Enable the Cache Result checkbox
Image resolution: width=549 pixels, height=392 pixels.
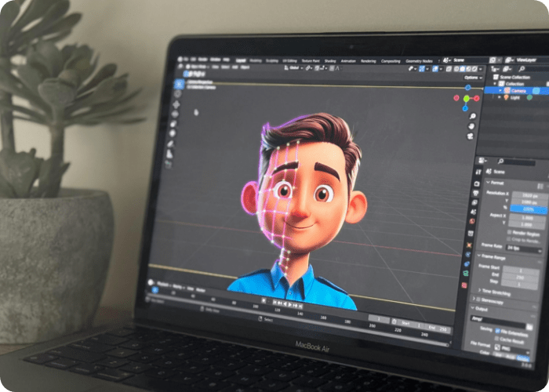(496, 339)
